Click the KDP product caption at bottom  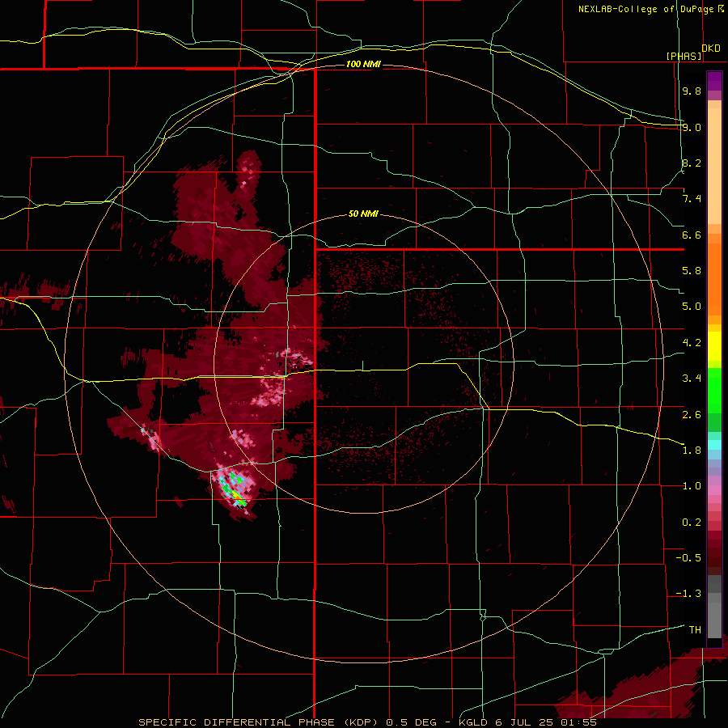click(368, 722)
